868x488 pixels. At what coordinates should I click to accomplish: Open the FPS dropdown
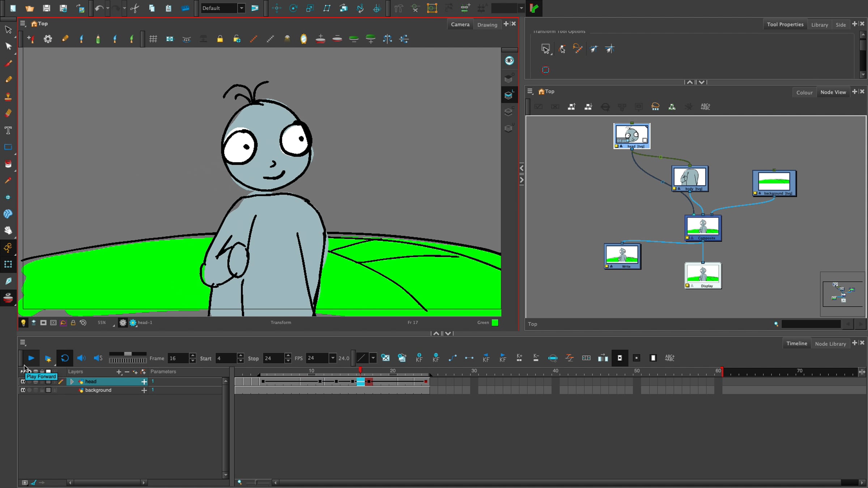coord(332,358)
